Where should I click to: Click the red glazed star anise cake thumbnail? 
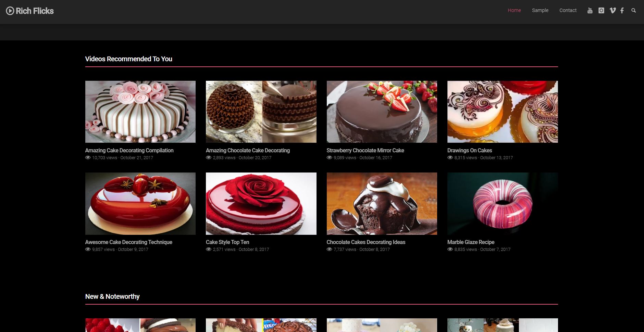point(140,204)
